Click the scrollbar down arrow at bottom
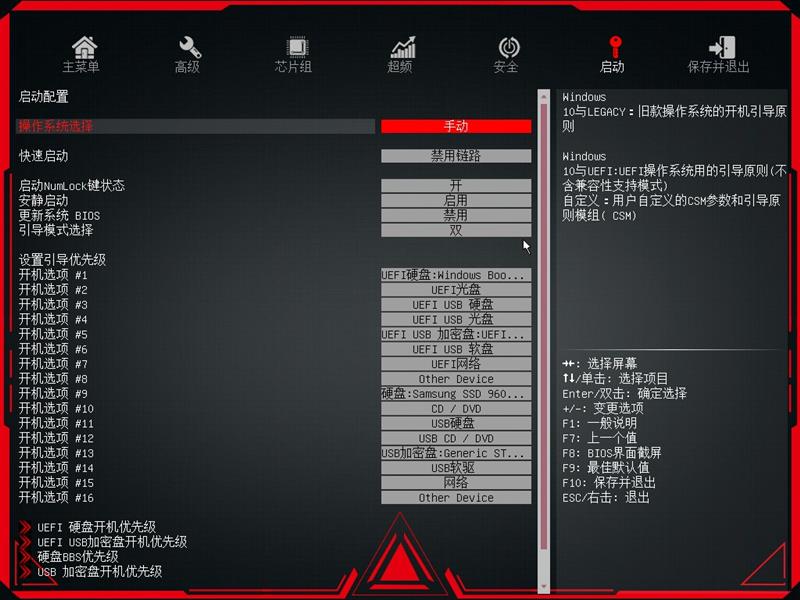This screenshot has height=600, width=800. click(544, 587)
